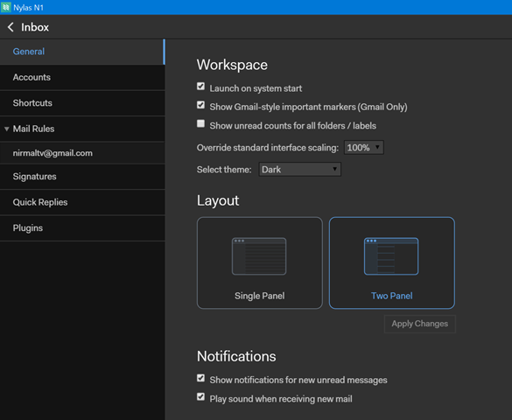Open the General preferences tab

coord(82,52)
